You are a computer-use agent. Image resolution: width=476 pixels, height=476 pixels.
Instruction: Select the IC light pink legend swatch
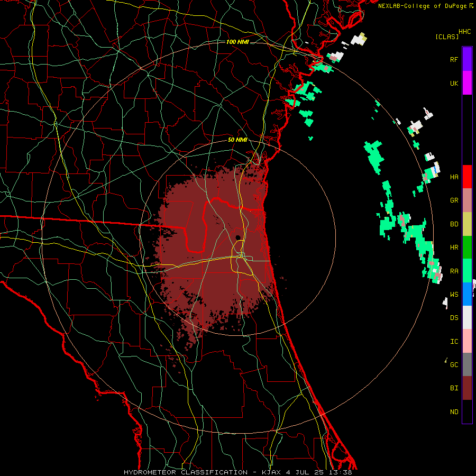pos(467,341)
